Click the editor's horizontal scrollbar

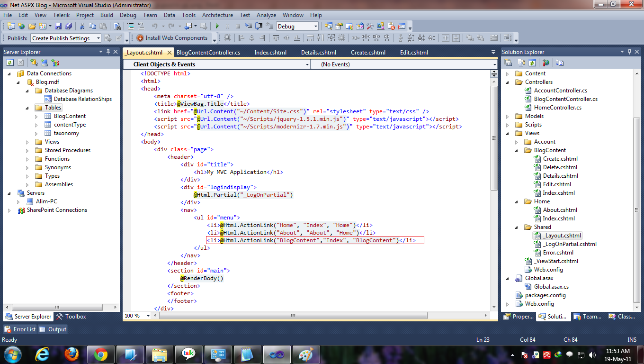292,314
